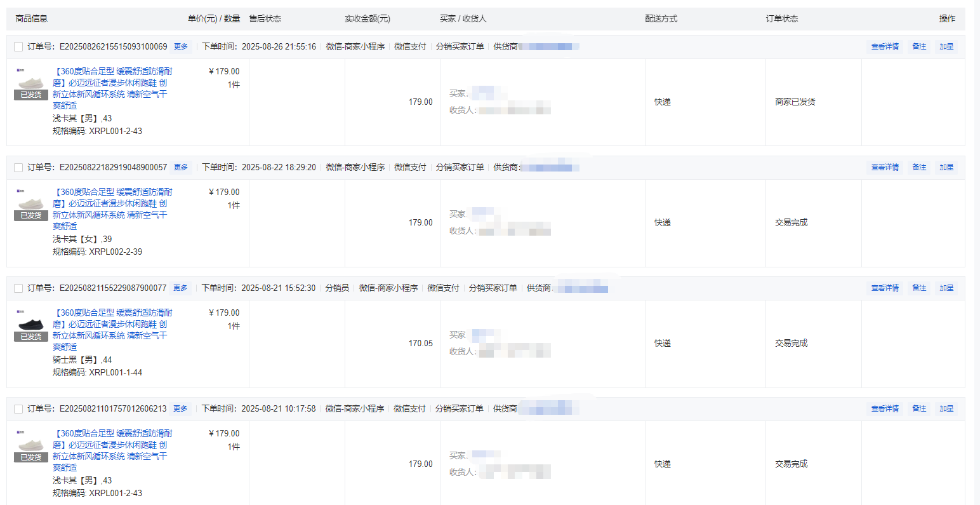Select checkbox for order E20250826215515093100069
980x505 pixels.
click(18, 47)
